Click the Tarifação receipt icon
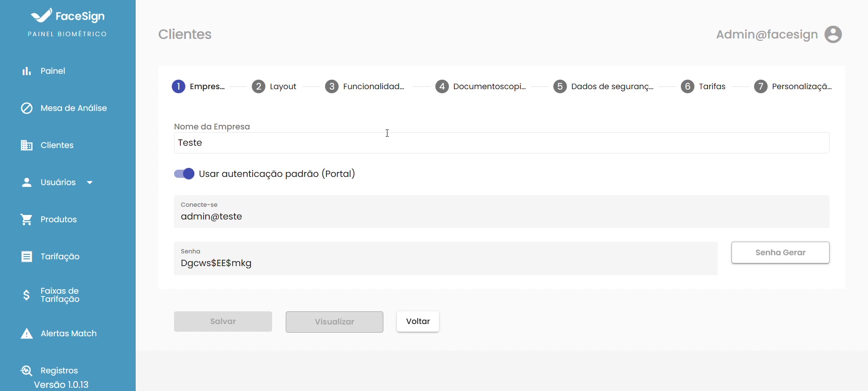Image resolution: width=868 pixels, height=391 pixels. [27, 257]
